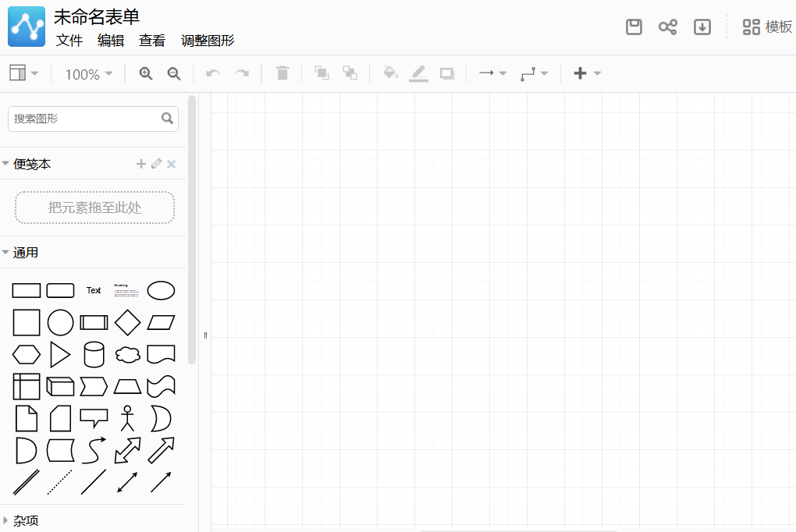Screen dimensions: 796x532
Task: Select the callout speech bubble shape
Action: (94, 418)
